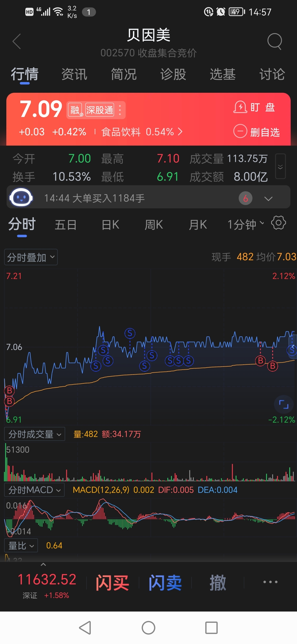
Task: Open Android recent apps square
Action: (211, 628)
